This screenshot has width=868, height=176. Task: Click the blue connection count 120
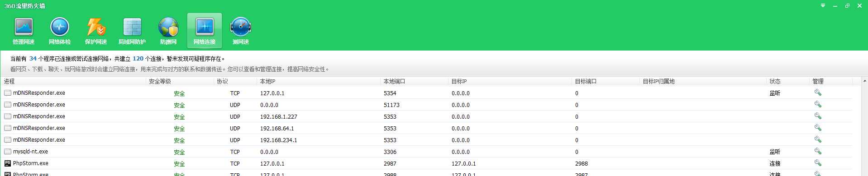pyautogui.click(x=138, y=59)
